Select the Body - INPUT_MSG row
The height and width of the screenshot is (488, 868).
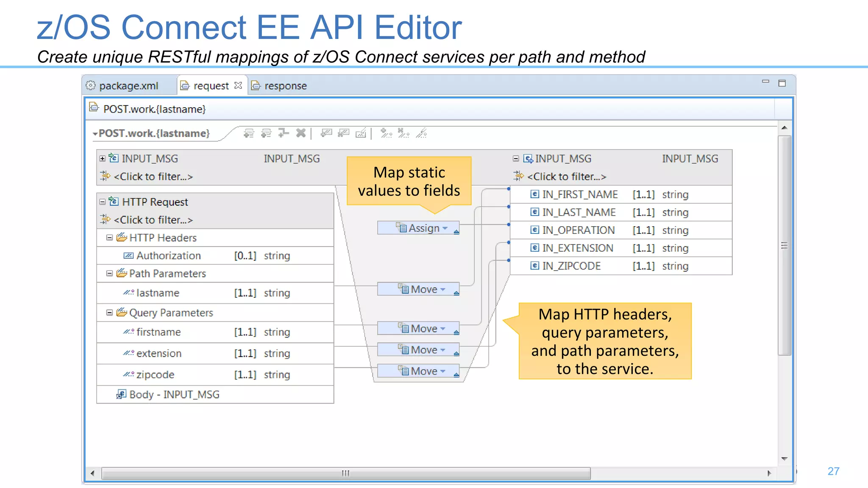pos(215,394)
